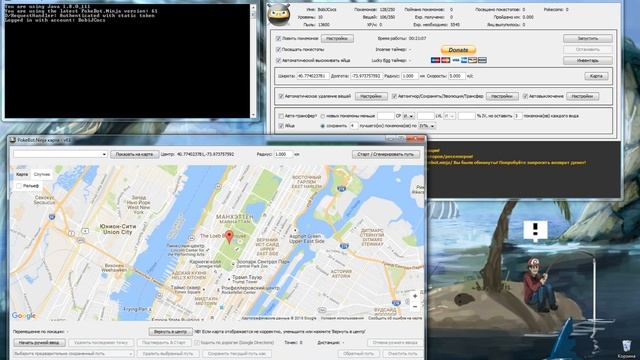This screenshot has width=640, height=360.
Task: Click the Google logo on the map
Action: (x=24, y=316)
